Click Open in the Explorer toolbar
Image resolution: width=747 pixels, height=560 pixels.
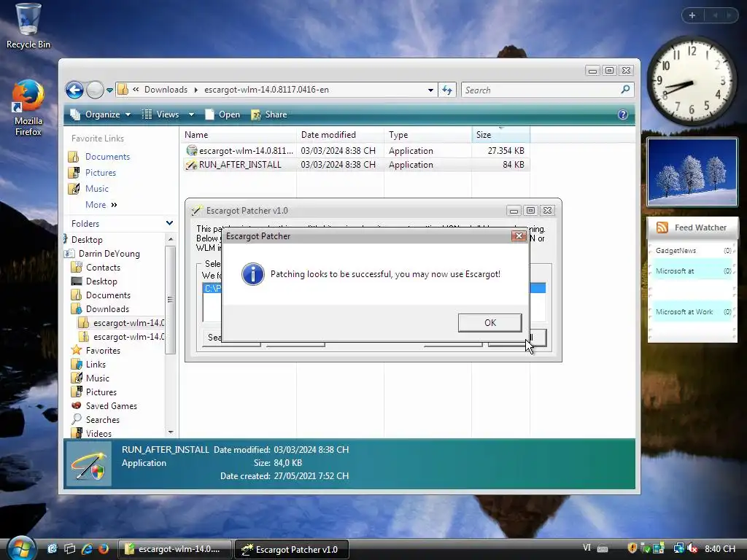(223, 114)
